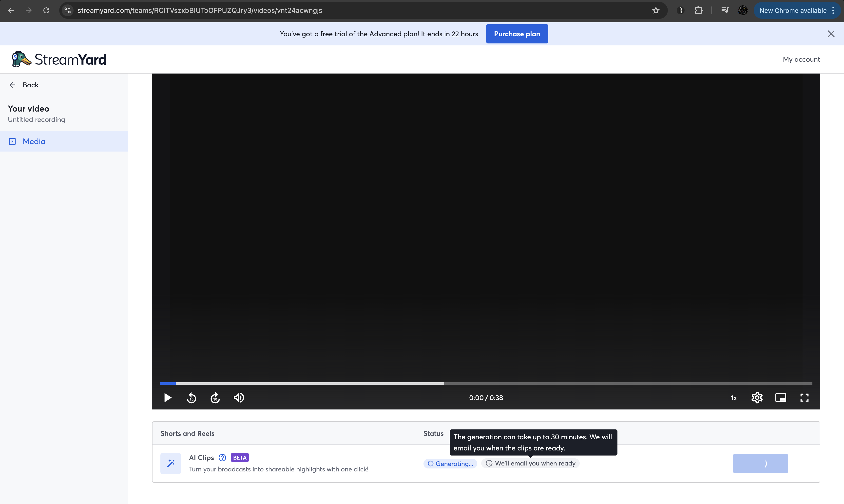Seek on the video progress bar

[486, 384]
